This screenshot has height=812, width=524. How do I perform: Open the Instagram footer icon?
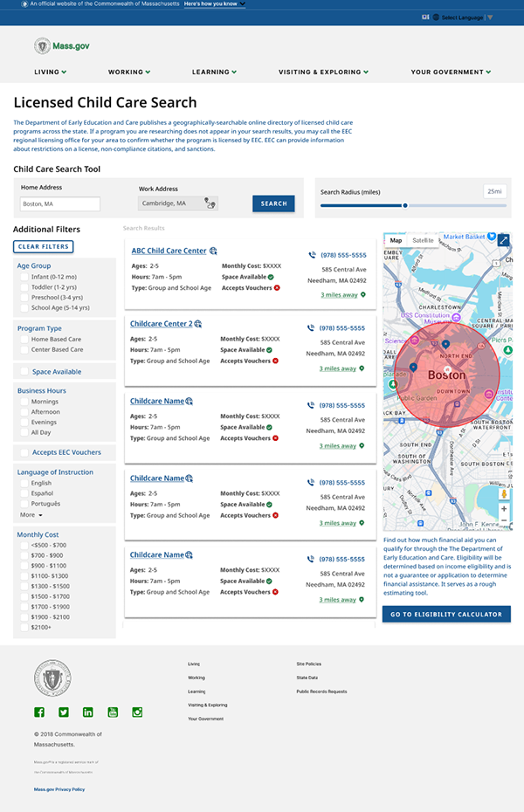coord(137,712)
